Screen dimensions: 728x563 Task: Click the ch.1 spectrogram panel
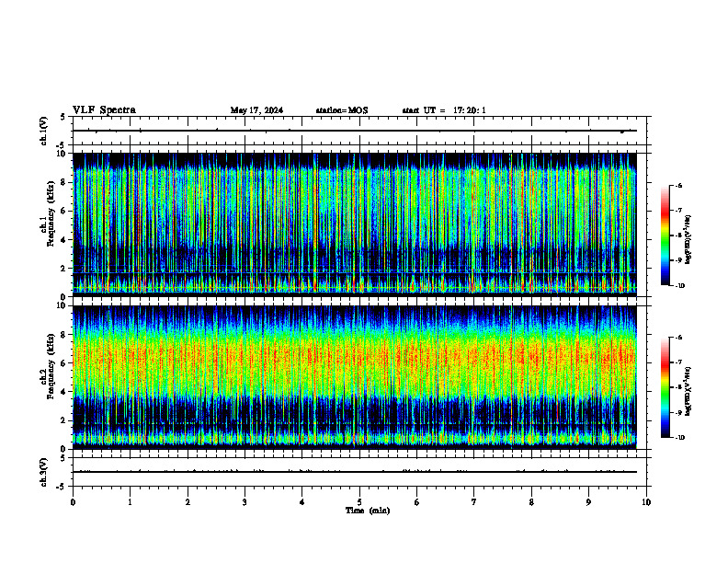tap(355, 224)
